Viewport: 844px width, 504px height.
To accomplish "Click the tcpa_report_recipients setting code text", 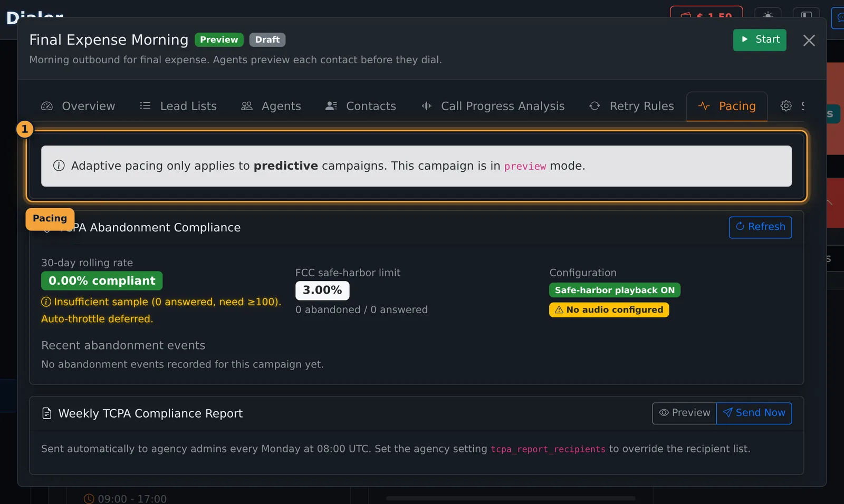I will [548, 450].
